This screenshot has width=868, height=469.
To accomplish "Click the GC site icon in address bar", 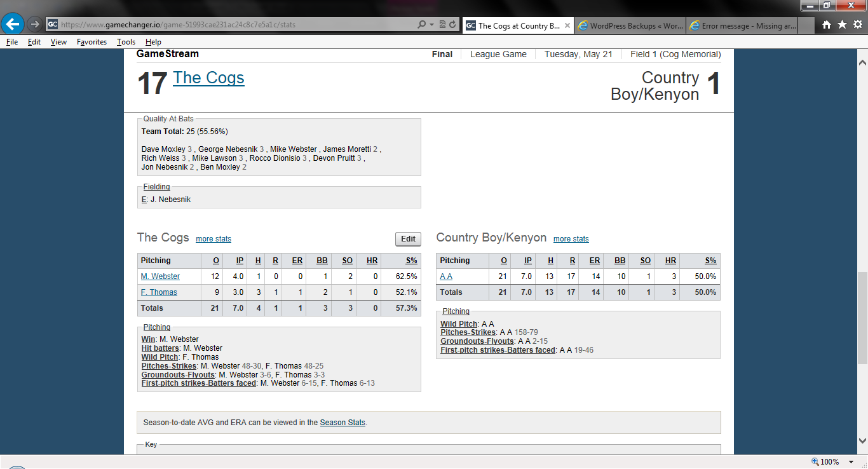I will (53, 25).
